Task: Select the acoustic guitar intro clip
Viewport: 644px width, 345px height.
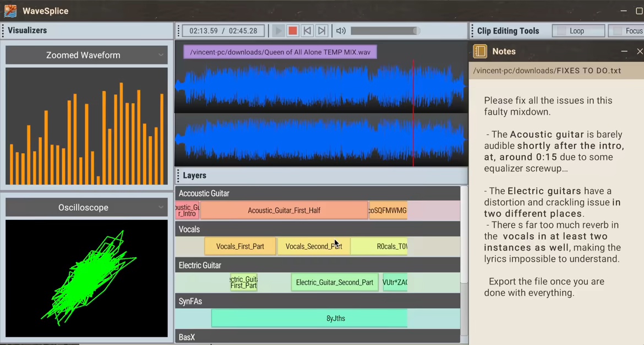Action: point(187,210)
